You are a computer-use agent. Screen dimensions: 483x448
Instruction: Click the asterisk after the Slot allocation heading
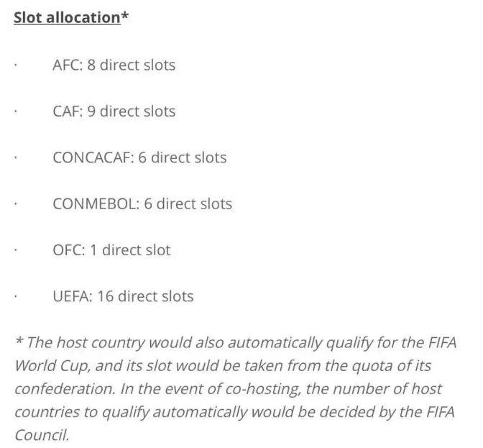pyautogui.click(x=124, y=16)
